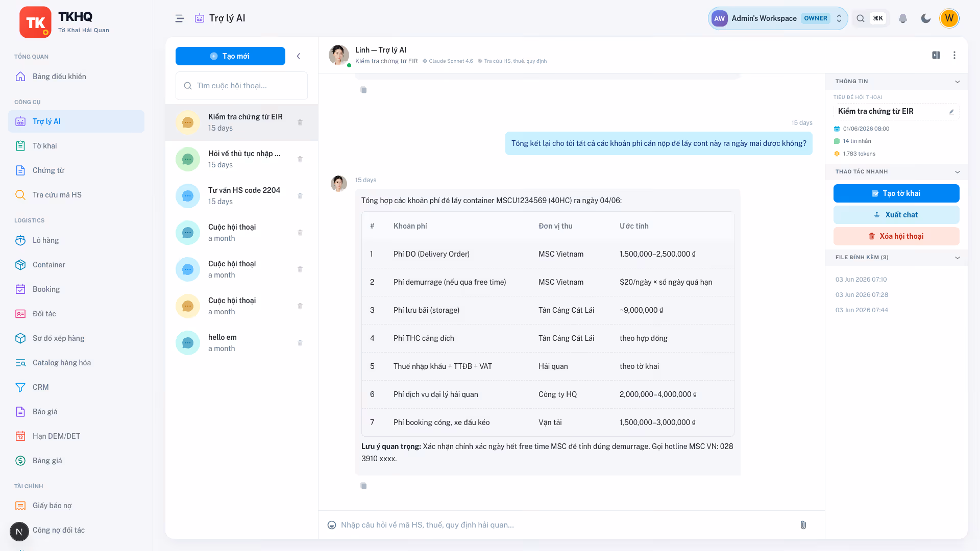Click the Tạo mới button
The image size is (980, 551).
(230, 56)
